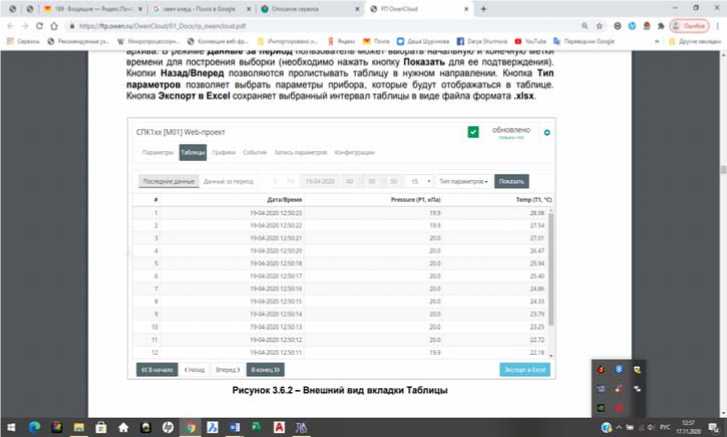
Task: Open the Chrome three-dot menu
Action: (x=718, y=26)
